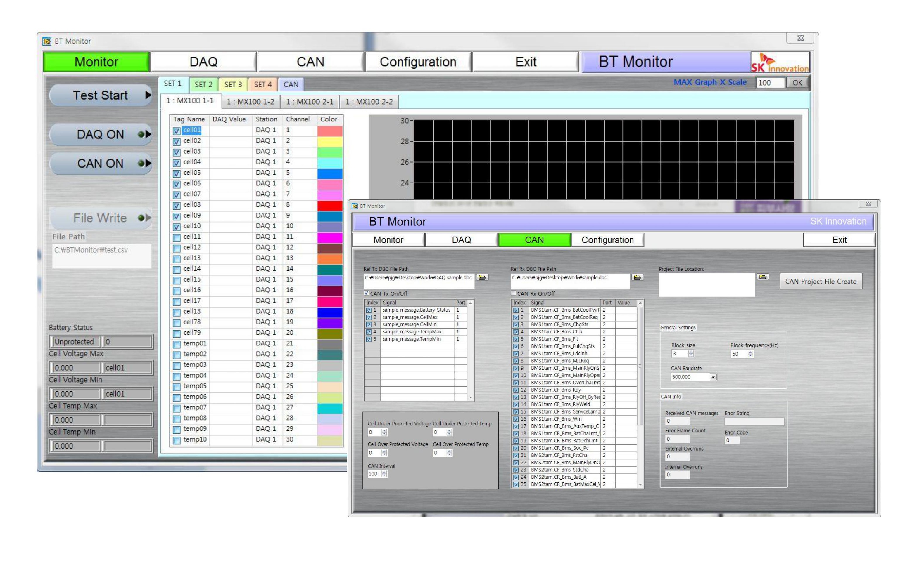Adjust the CAN Interval stepper
Viewport: 924px width, 575px height.
point(384,474)
